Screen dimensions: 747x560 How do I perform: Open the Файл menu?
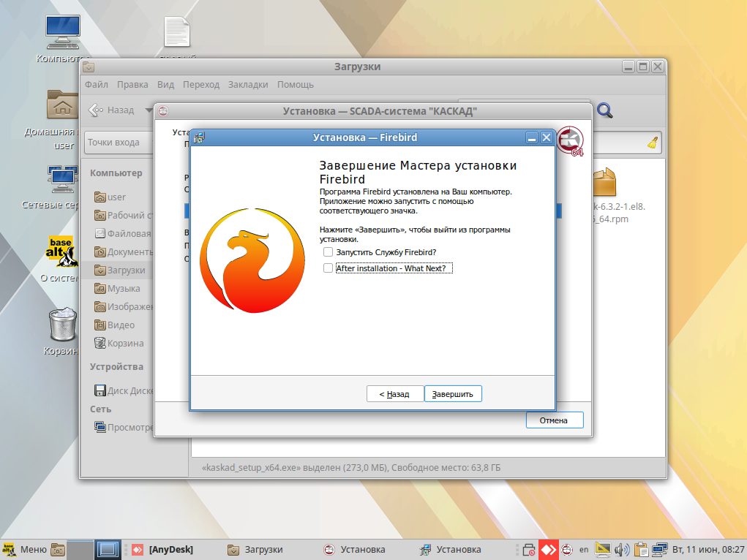[x=97, y=85]
